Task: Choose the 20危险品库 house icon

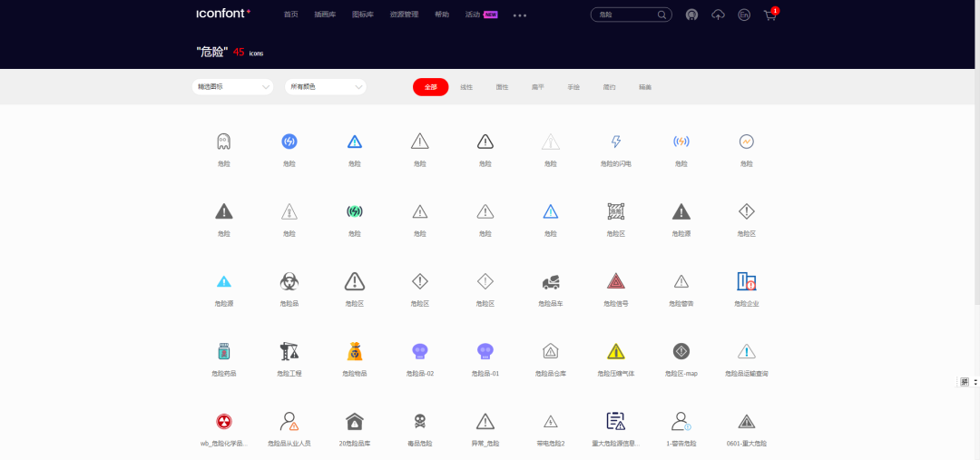Action: tap(355, 421)
